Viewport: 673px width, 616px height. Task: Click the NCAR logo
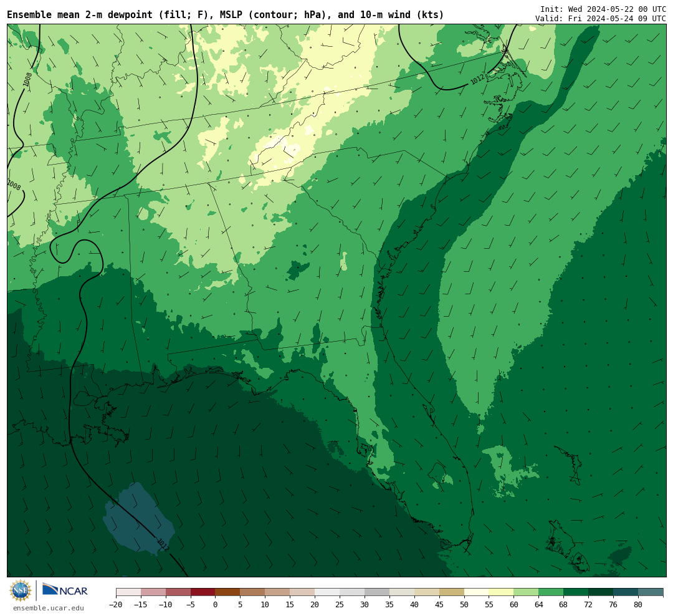click(x=65, y=590)
